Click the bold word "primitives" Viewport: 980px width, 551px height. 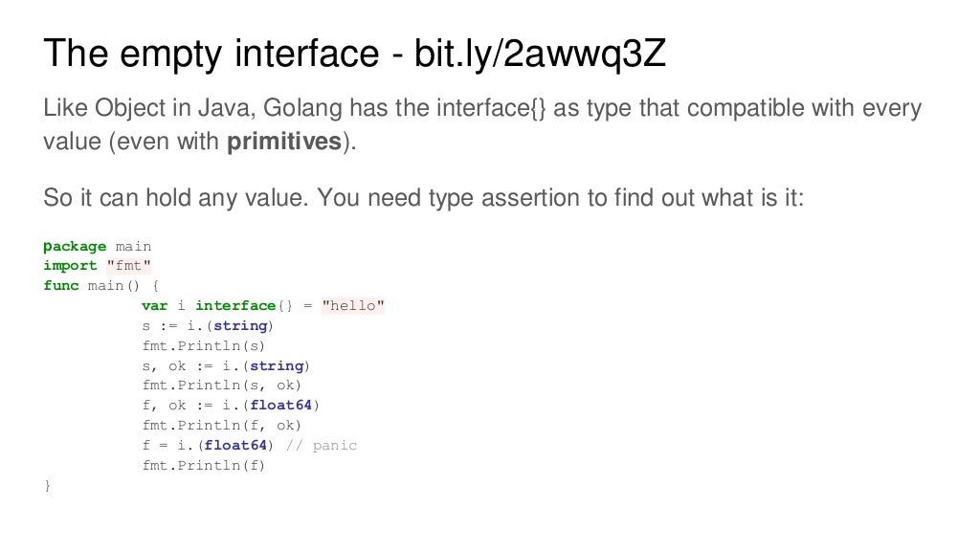[x=284, y=143]
